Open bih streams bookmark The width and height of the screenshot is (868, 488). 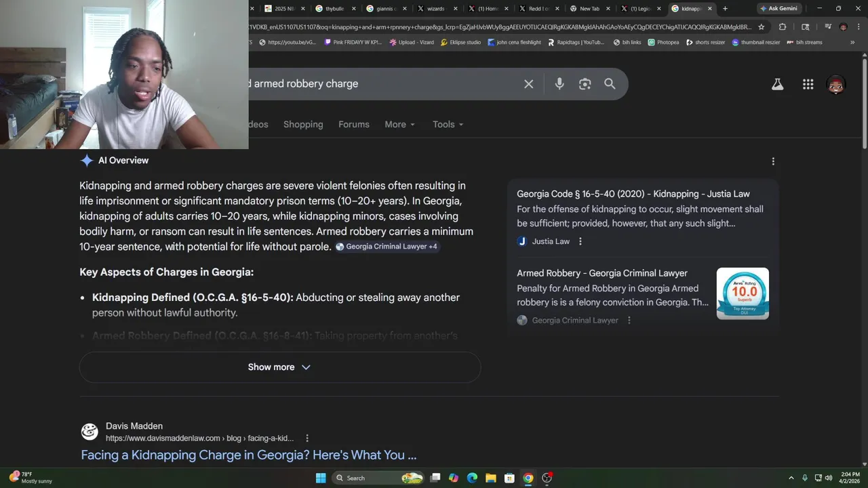(x=804, y=42)
